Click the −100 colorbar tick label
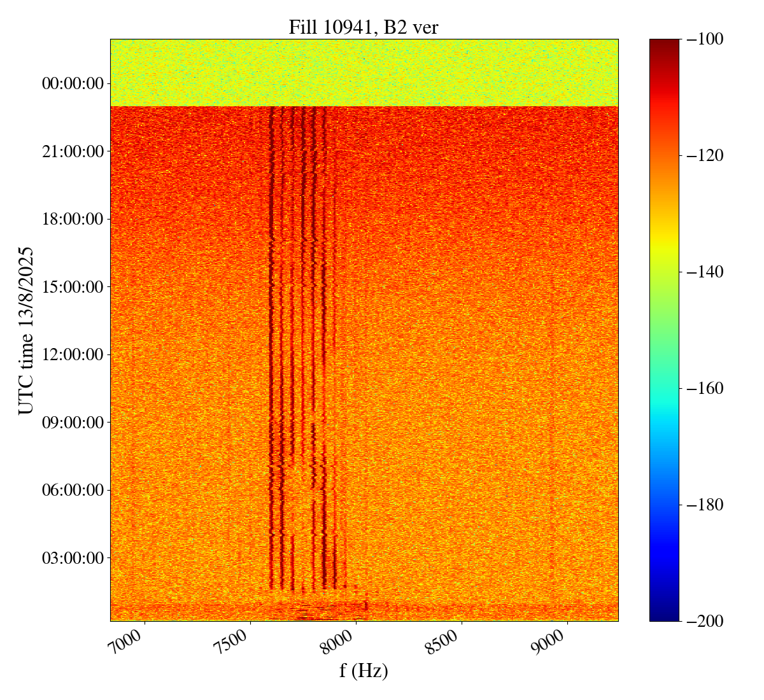The image size is (764, 700). click(705, 39)
